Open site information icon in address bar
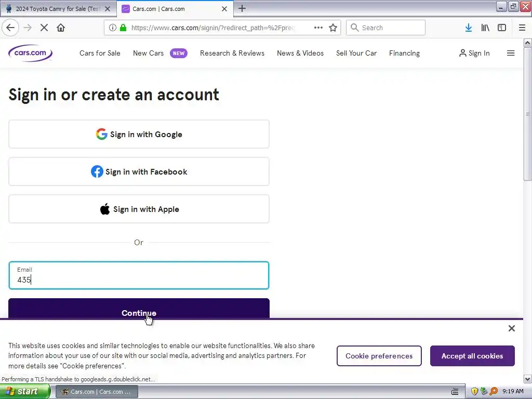The width and height of the screenshot is (532, 399). click(x=113, y=28)
